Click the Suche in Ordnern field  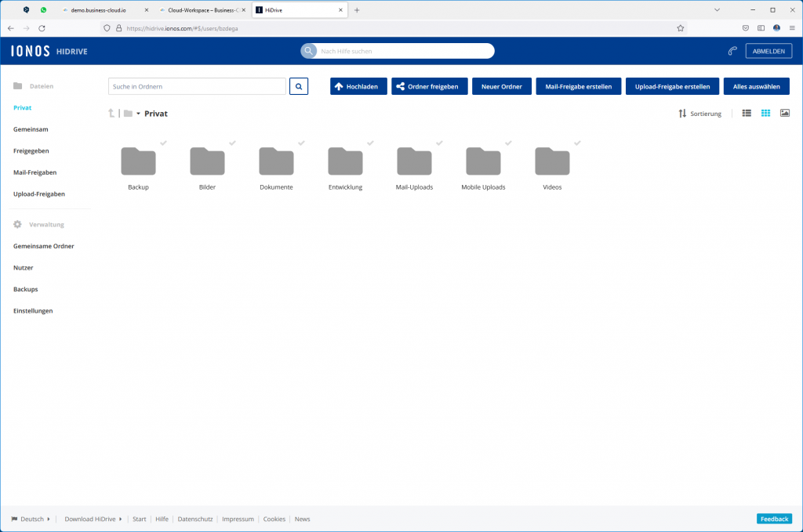[197, 86]
